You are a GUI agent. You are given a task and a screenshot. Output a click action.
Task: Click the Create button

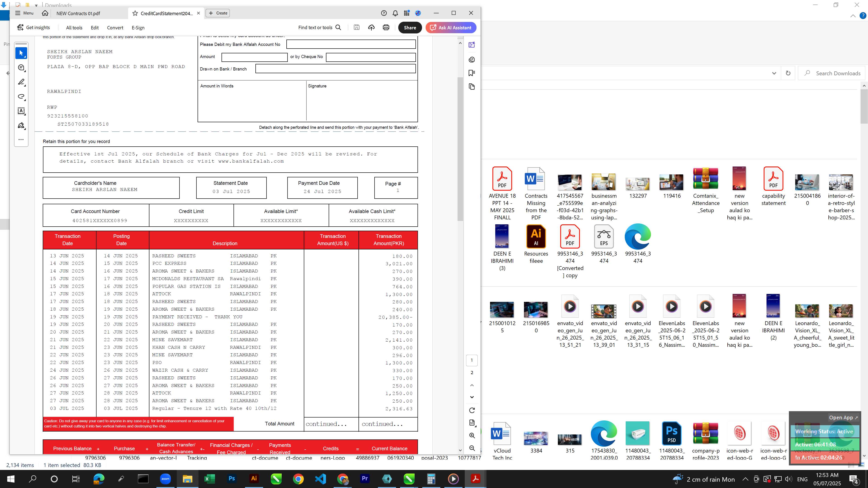point(218,13)
